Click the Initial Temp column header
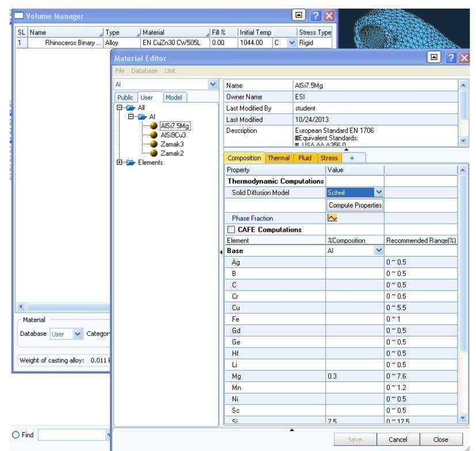Screen dimensions: 476x451 tap(267, 32)
